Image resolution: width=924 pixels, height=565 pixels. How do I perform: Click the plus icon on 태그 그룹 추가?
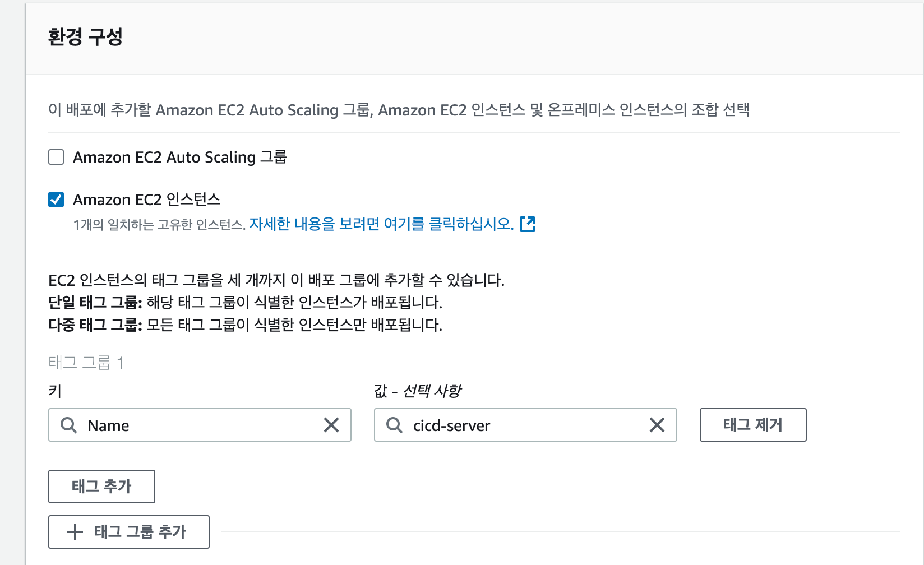pyautogui.click(x=75, y=532)
